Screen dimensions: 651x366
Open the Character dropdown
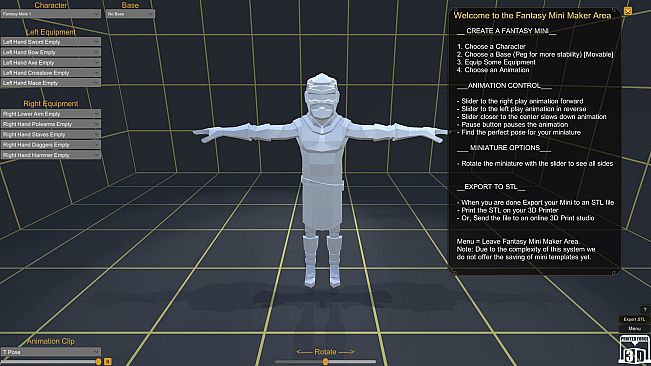point(51,14)
